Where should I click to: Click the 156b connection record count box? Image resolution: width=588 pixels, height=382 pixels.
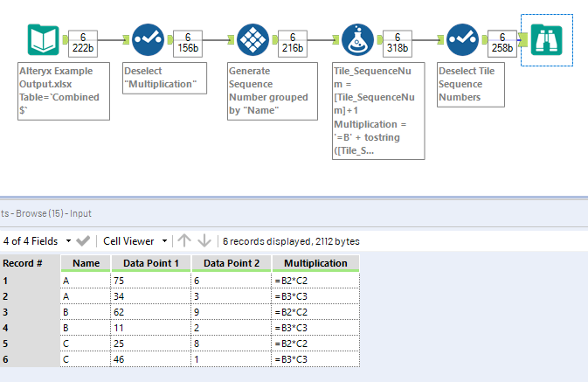point(188,43)
